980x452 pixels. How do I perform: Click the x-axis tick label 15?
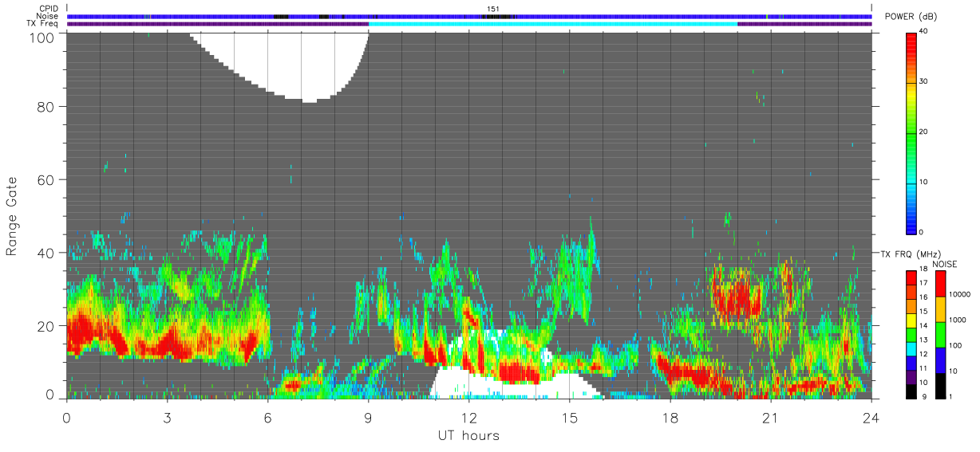pyautogui.click(x=569, y=417)
